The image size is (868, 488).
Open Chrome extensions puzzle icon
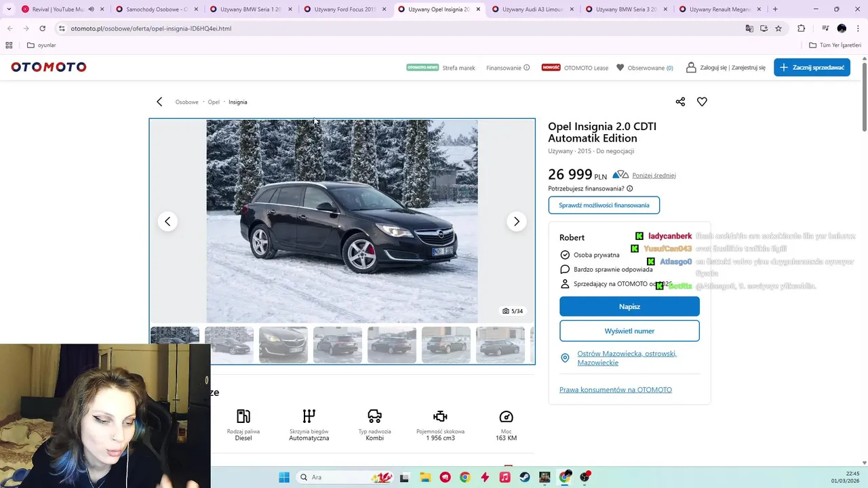tap(802, 28)
